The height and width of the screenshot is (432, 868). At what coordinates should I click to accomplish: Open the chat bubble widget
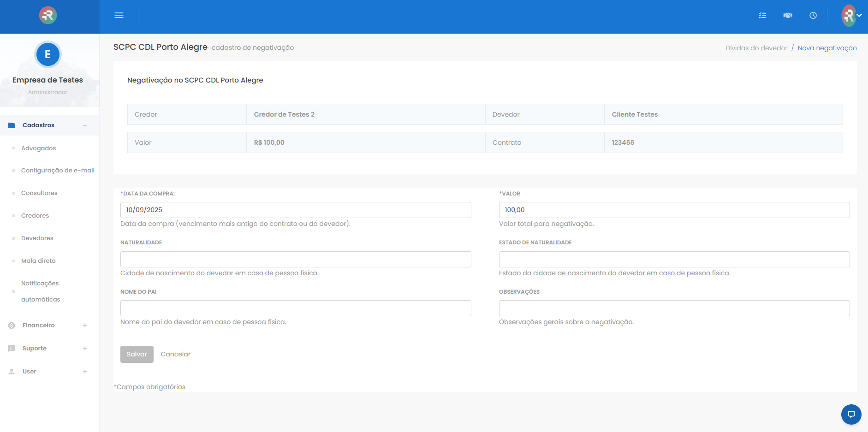pos(851,414)
